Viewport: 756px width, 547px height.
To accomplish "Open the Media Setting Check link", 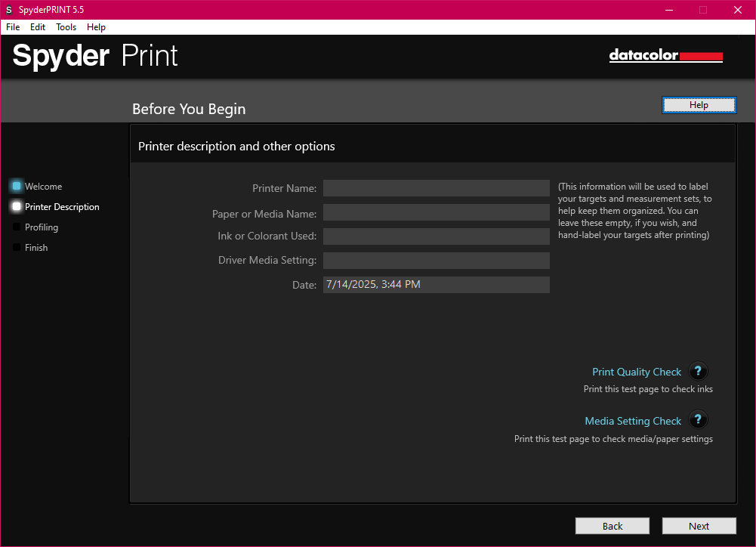I will tap(633, 421).
